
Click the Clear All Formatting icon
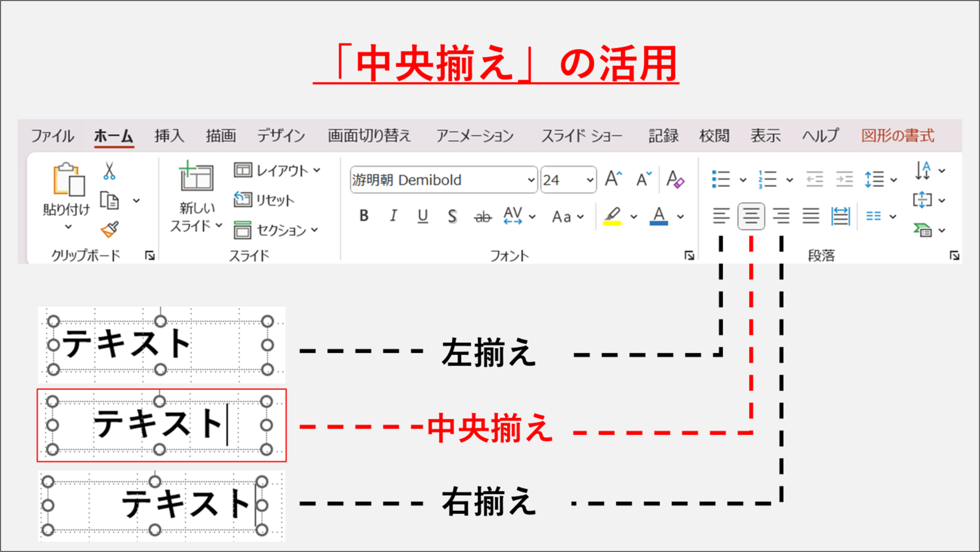(675, 180)
